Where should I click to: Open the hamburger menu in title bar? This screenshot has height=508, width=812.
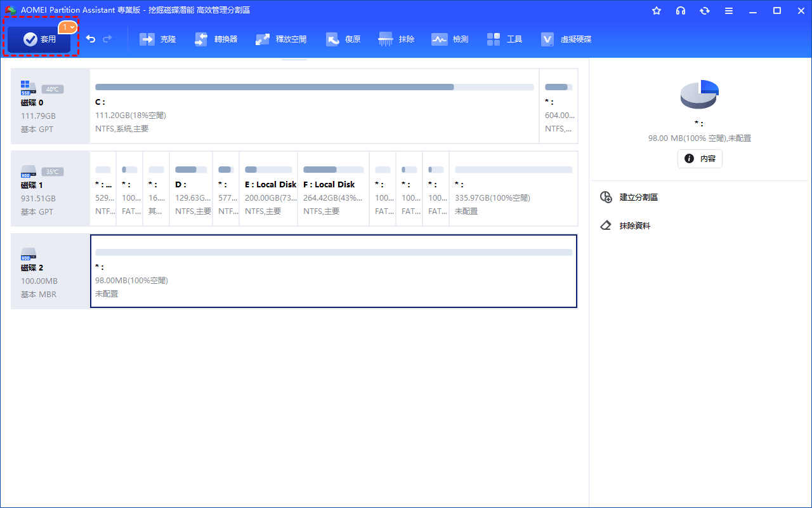coord(729,11)
